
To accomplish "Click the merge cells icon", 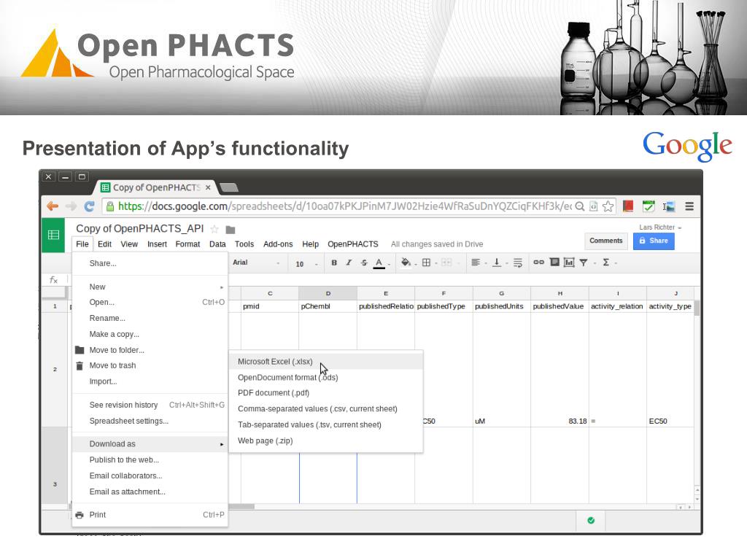I will 446,262.
